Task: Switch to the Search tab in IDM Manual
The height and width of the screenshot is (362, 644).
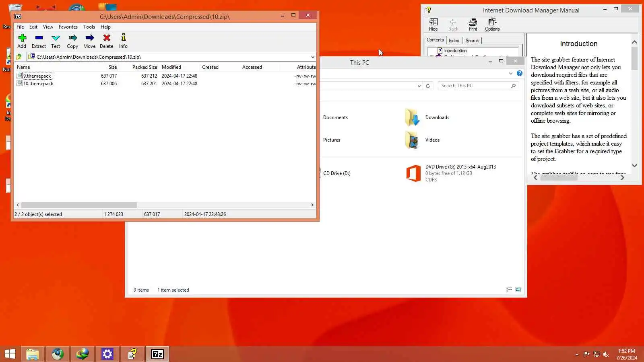Action: coord(472,41)
